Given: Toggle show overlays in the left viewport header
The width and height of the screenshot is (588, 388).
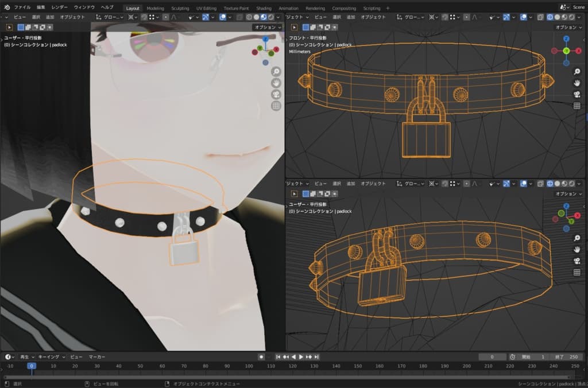Looking at the screenshot, I should [x=222, y=17].
